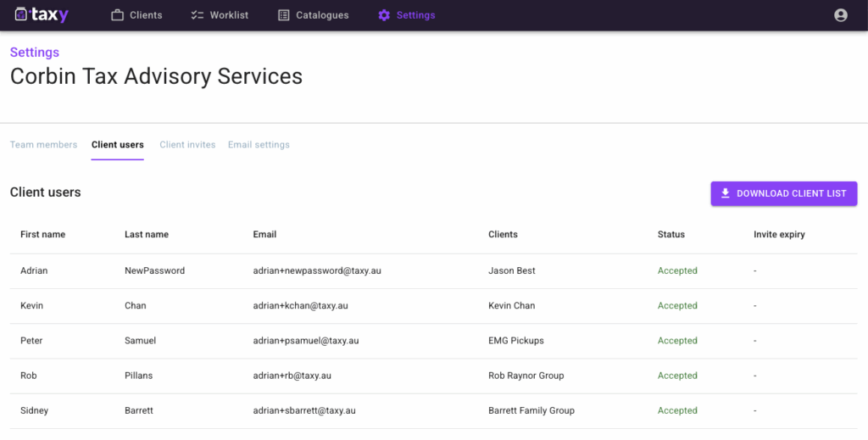The width and height of the screenshot is (868, 440).
Task: Click the Status column header
Action: pos(670,235)
